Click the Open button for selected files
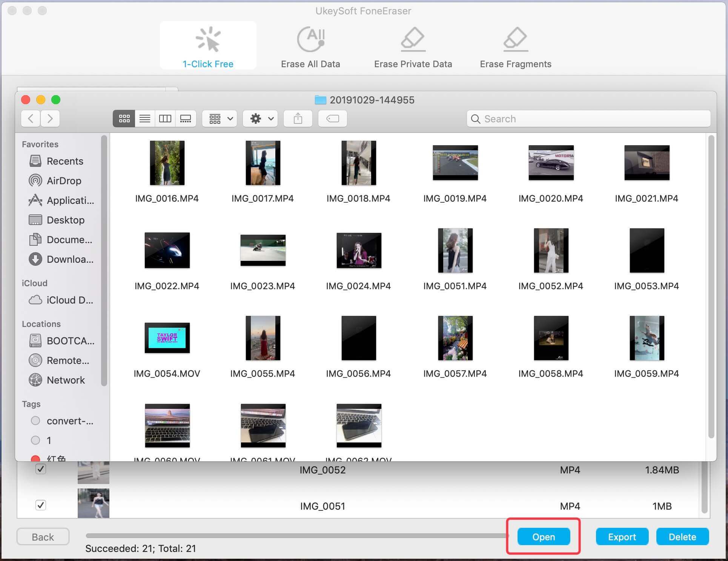Viewport: 728px width, 561px height. 543,536
